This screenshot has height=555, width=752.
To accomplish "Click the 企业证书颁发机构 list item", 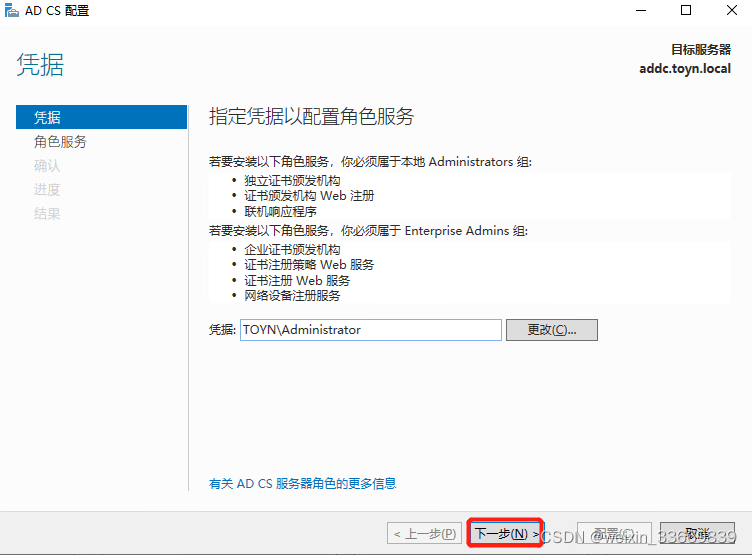I will tap(292, 249).
